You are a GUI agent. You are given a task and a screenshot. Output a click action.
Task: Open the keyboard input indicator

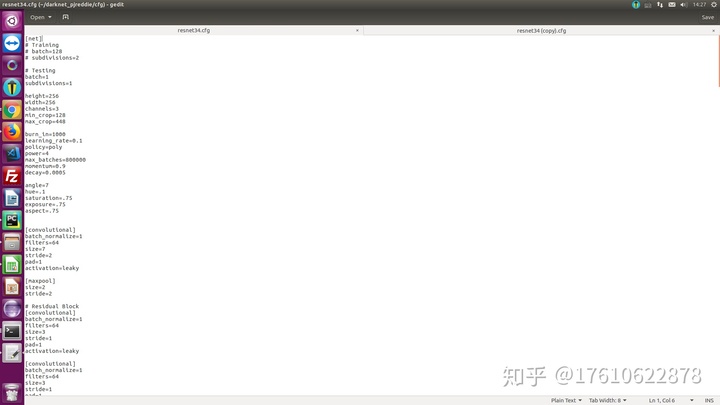(648, 5)
